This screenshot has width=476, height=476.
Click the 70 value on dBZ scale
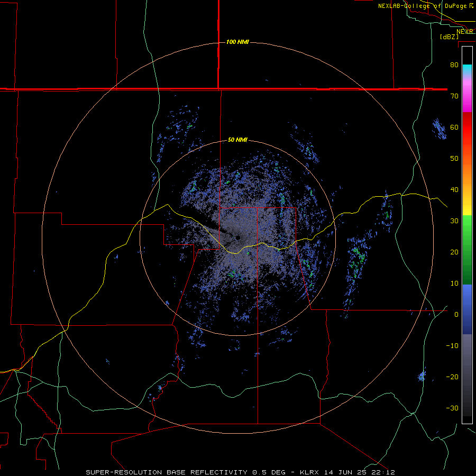(x=454, y=96)
